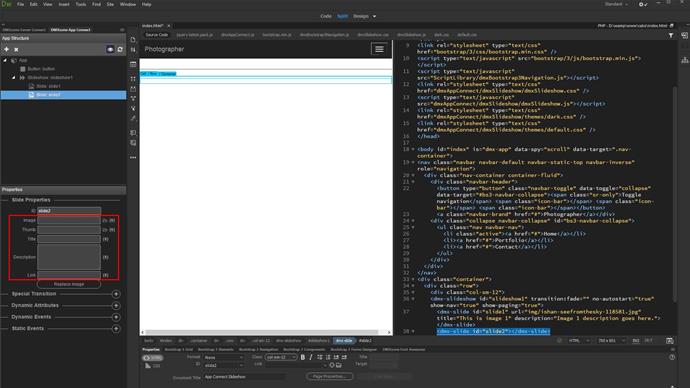Open the File menu
Viewport: 690px width, 388px height.
tap(20, 4)
